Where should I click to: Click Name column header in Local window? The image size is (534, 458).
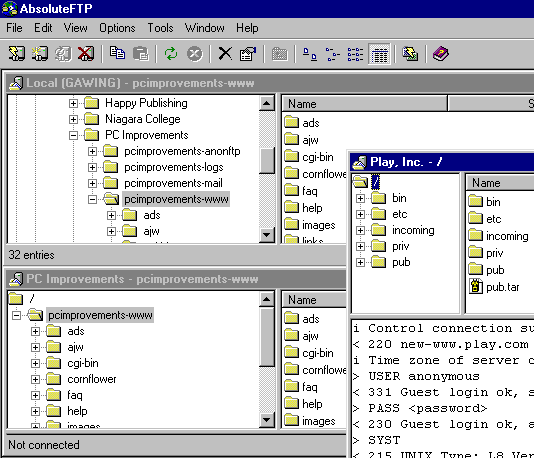pos(364,104)
